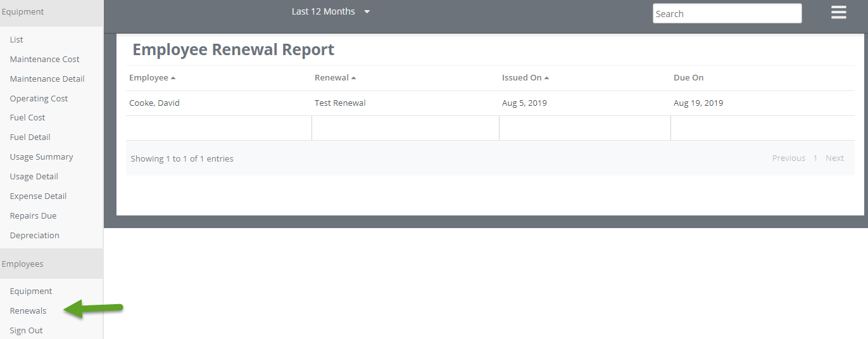Open the Expense Detail report
This screenshot has width=868, height=339.
tap(38, 196)
